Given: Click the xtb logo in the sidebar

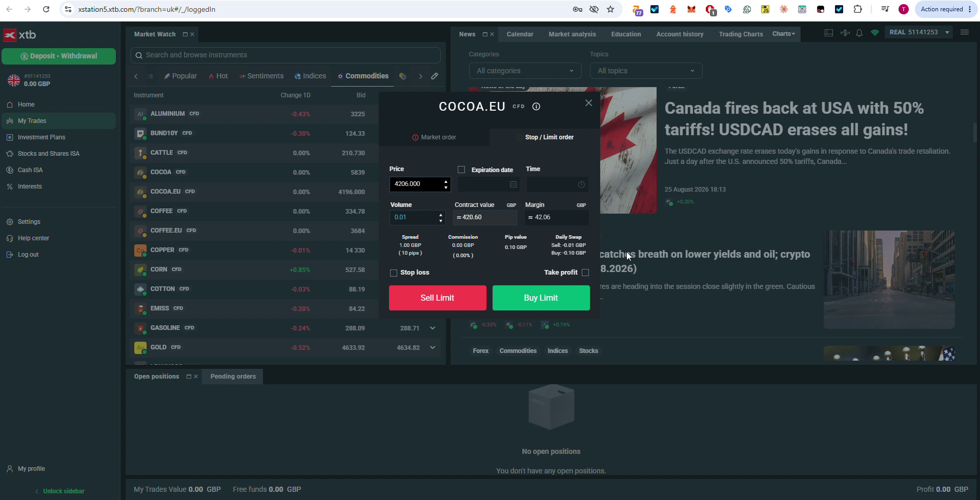Looking at the screenshot, I should point(19,35).
